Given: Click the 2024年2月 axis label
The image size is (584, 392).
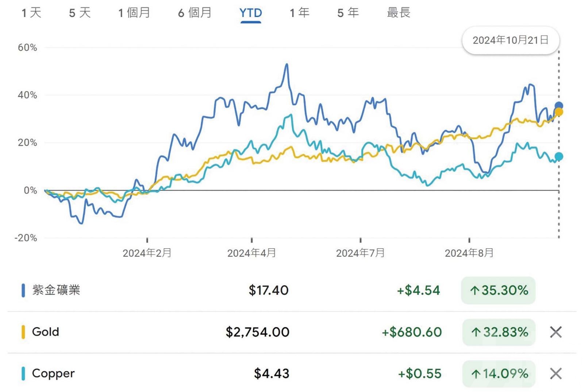Looking at the screenshot, I should pyautogui.click(x=147, y=253).
